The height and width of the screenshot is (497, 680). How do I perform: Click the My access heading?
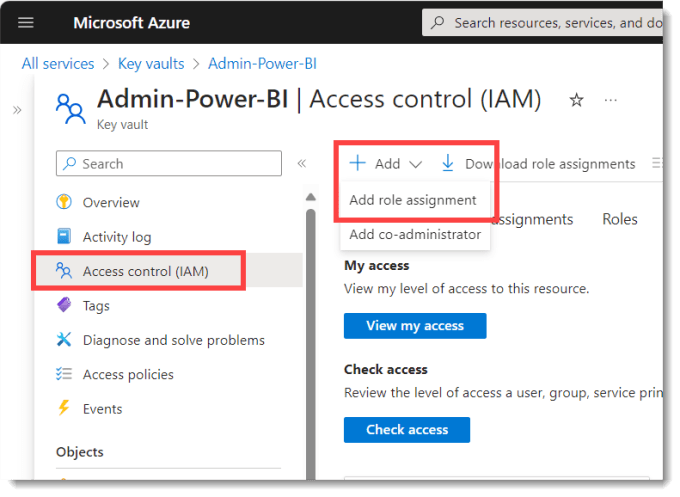[376, 265]
